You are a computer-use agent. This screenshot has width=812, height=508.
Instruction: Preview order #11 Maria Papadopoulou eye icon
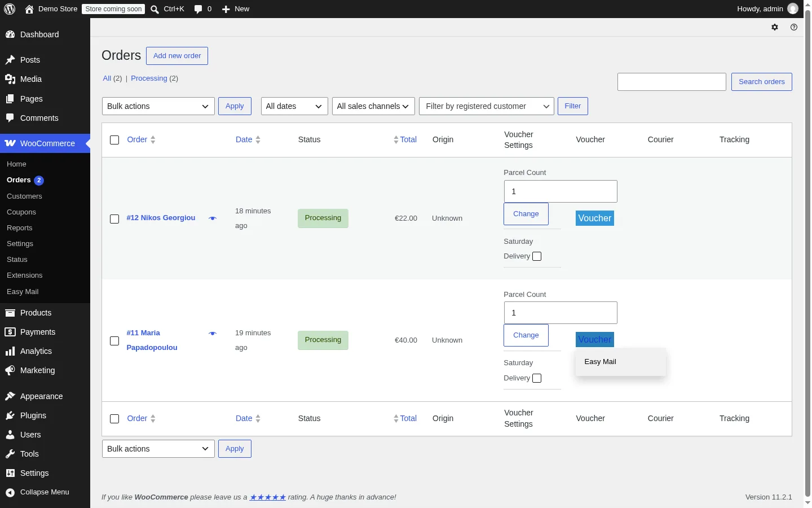[x=213, y=334]
